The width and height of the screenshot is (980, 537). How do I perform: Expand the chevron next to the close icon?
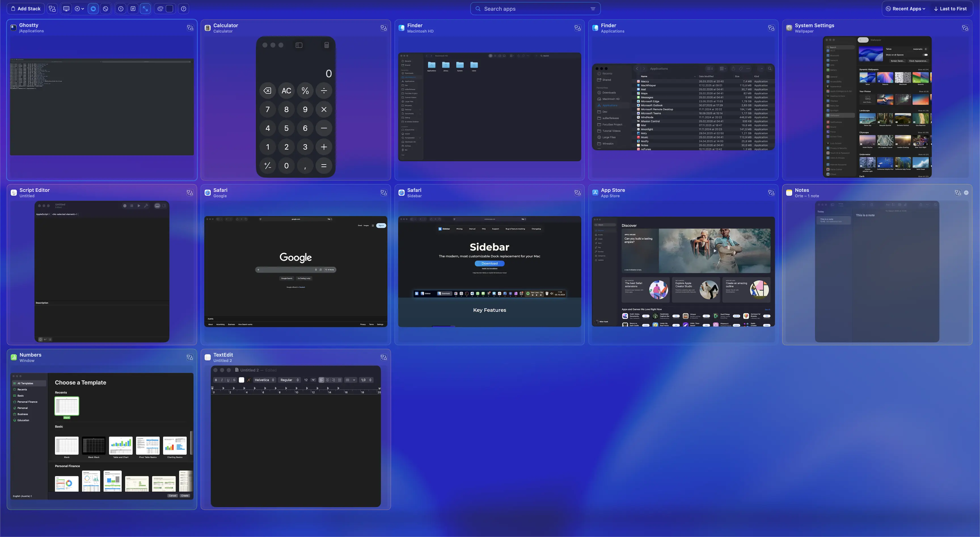click(83, 9)
